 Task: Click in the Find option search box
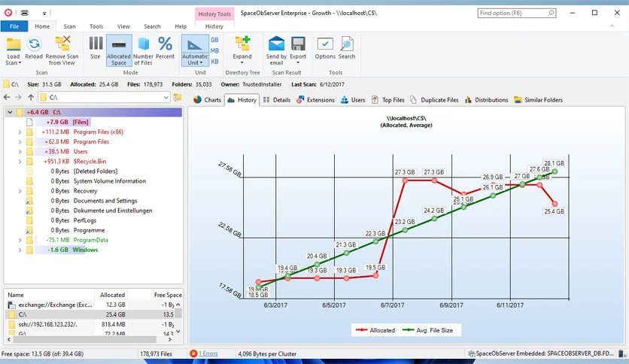(x=517, y=14)
